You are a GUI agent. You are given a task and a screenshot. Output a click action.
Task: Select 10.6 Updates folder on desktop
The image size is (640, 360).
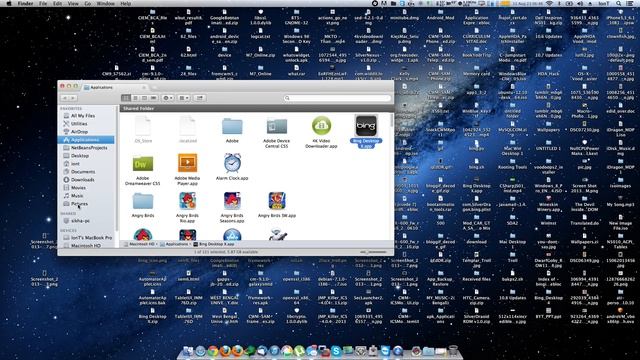(548, 34)
